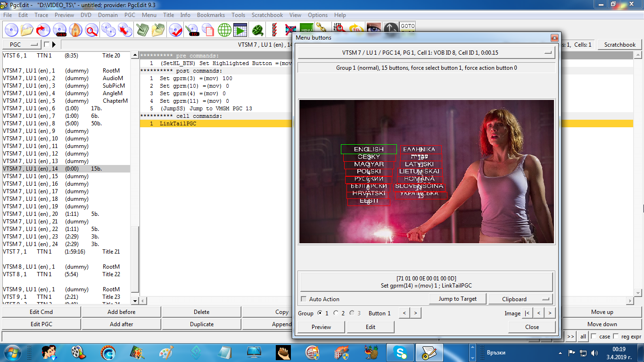Select the 'Set gprm(3) =(mov) 100' command line
Viewport: 644px width, 362px height.
click(196, 78)
